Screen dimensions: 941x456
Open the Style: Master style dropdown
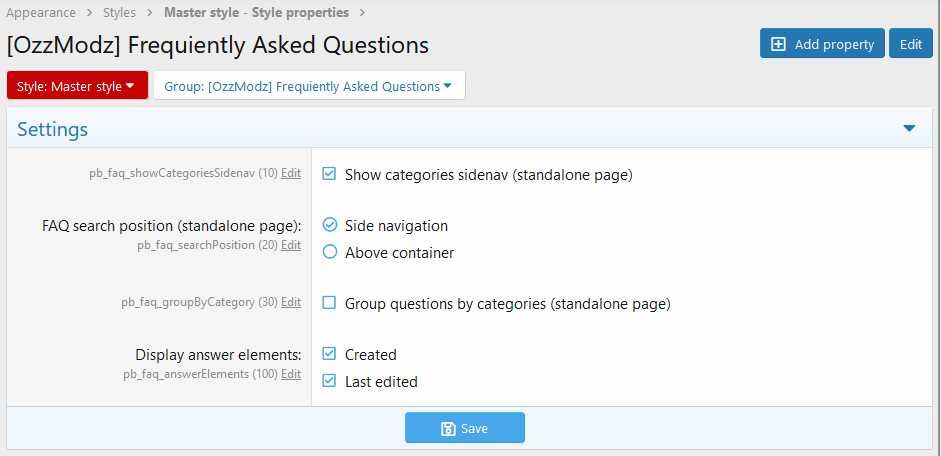[77, 86]
